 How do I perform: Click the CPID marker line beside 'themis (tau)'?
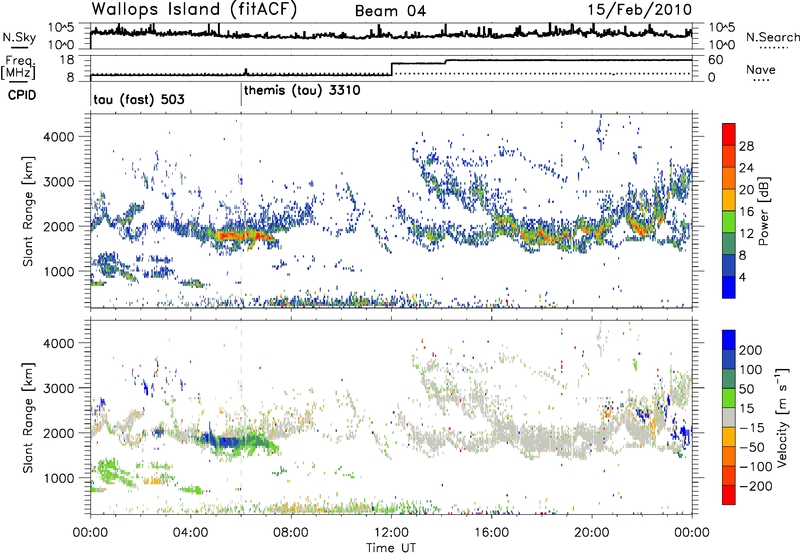(x=241, y=93)
